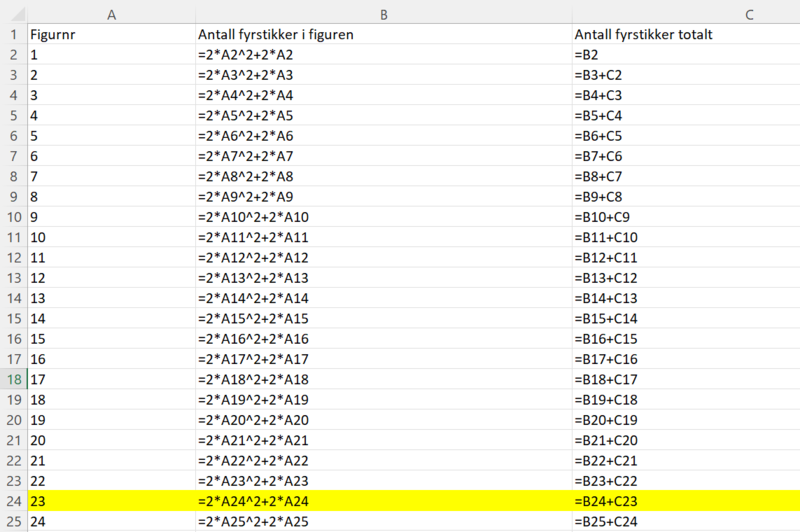This screenshot has height=532, width=800.
Task: Select row header 18
Action: 14,379
